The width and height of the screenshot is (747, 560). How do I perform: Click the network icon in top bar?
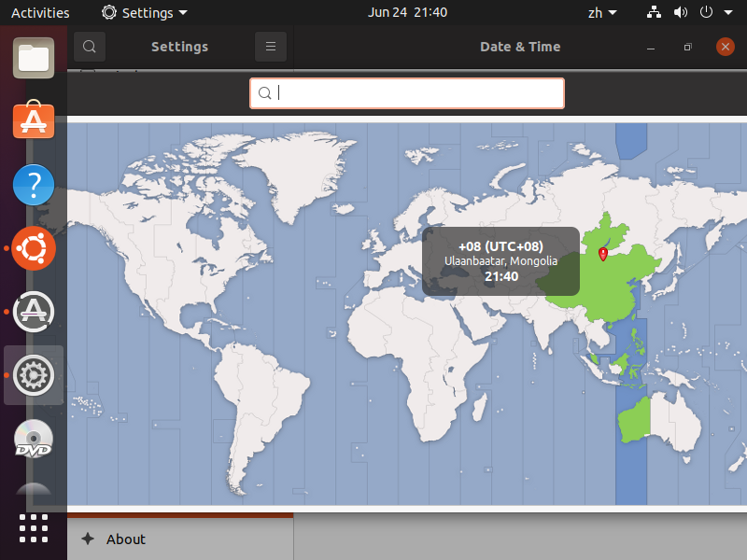[x=654, y=13]
